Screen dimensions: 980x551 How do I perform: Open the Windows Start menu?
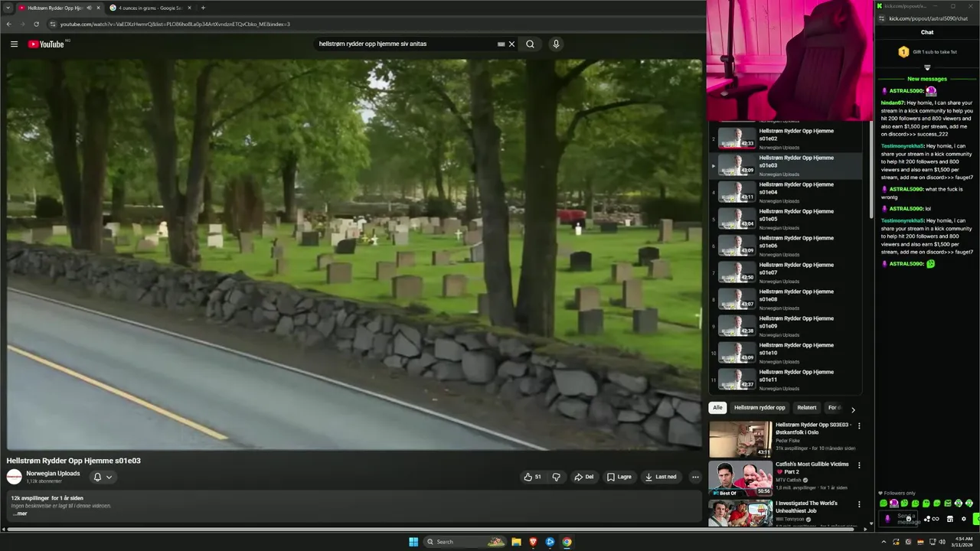coord(413,542)
